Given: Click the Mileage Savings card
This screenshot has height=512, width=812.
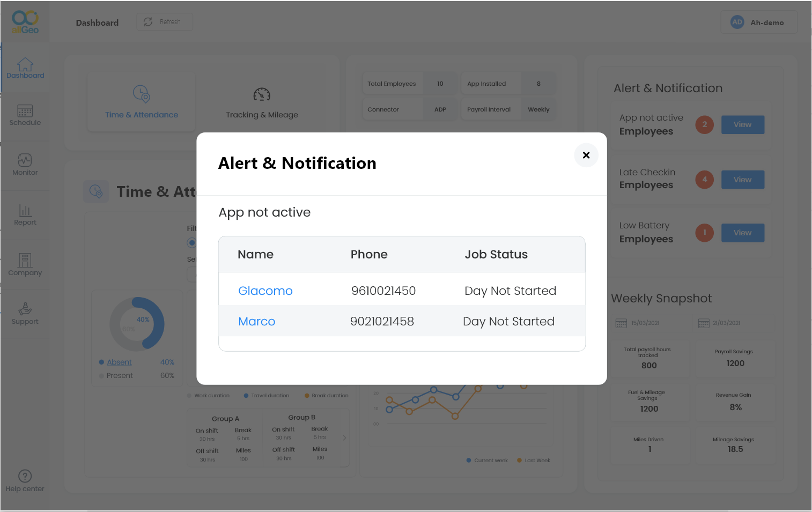Looking at the screenshot, I should pyautogui.click(x=735, y=445).
